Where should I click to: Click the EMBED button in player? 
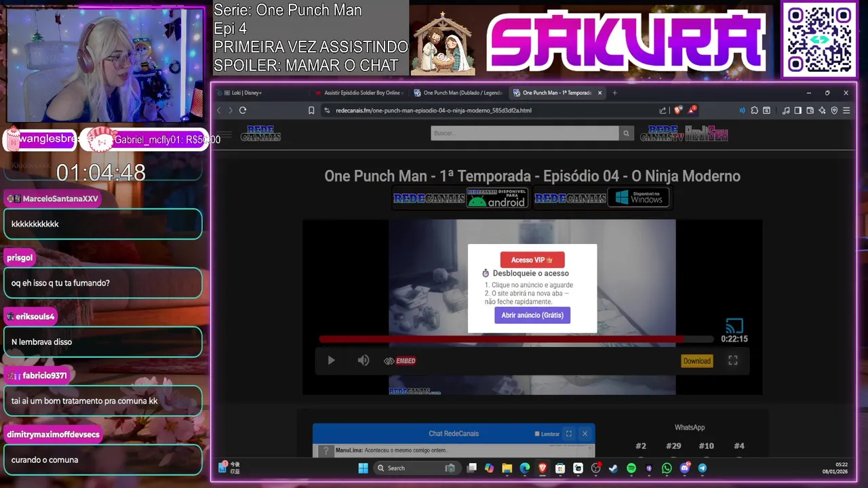pos(400,361)
